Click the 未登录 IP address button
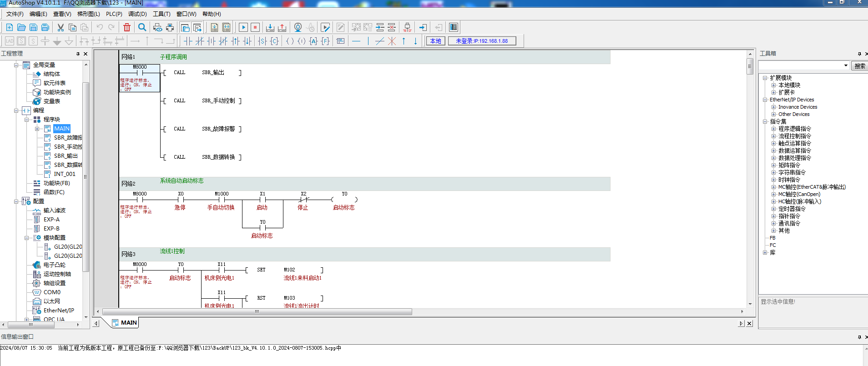 pos(482,41)
